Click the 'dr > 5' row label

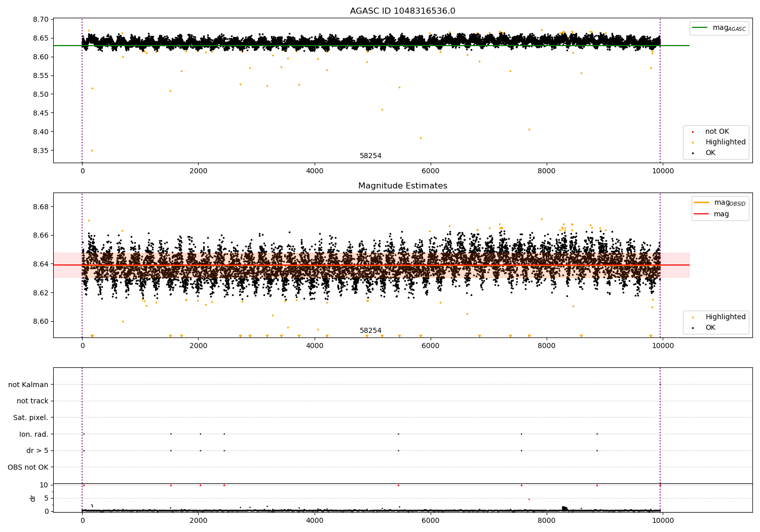[37, 450]
